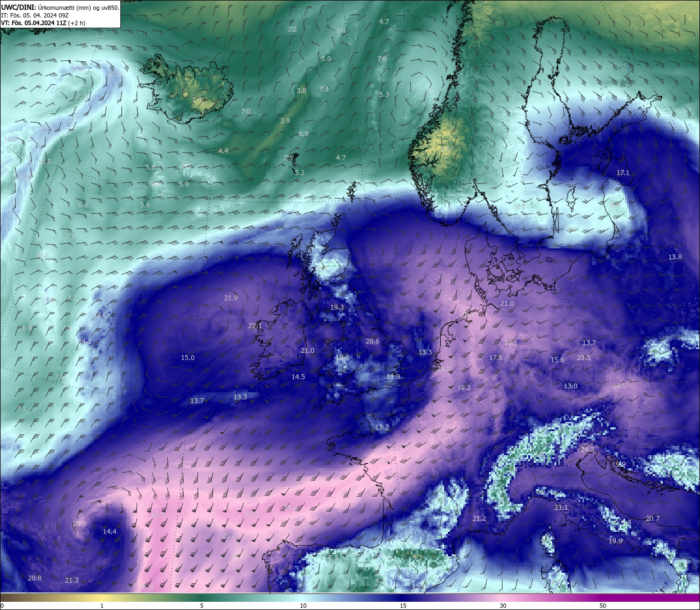This screenshot has width=700, height=610.
Task: Click the 10 label on the color scale
Action: pyautogui.click(x=303, y=606)
